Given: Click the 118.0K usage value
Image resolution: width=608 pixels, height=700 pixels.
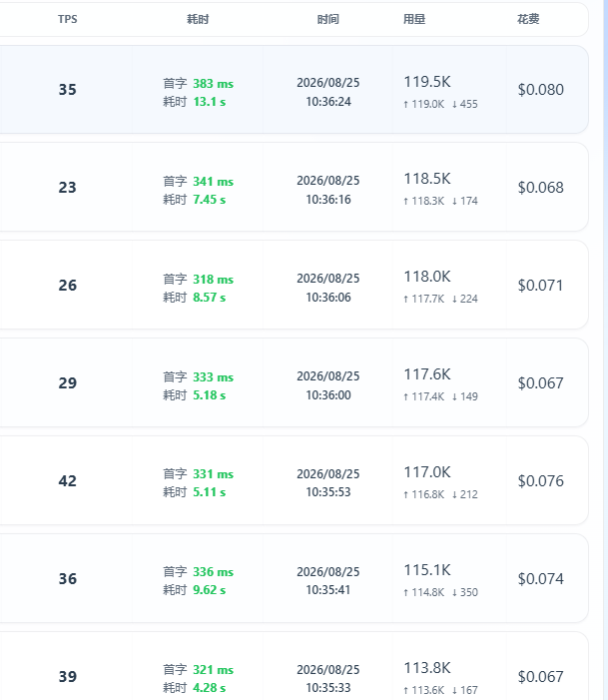Looking at the screenshot, I should click(427, 277).
